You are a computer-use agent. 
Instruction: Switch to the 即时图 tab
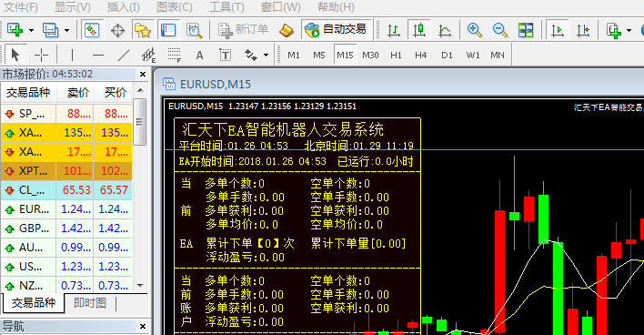pyautogui.click(x=90, y=303)
